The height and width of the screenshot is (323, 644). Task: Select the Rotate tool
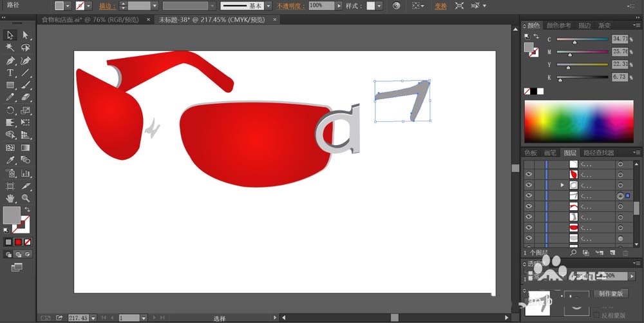coord(10,110)
